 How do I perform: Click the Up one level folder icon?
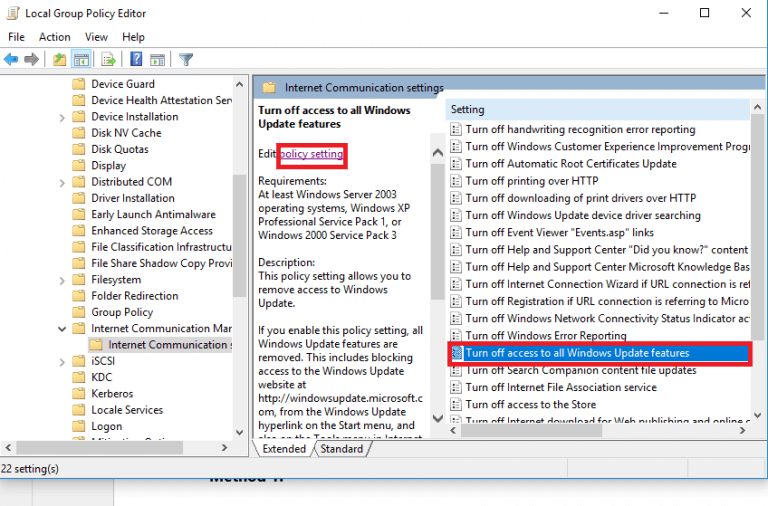(59, 60)
